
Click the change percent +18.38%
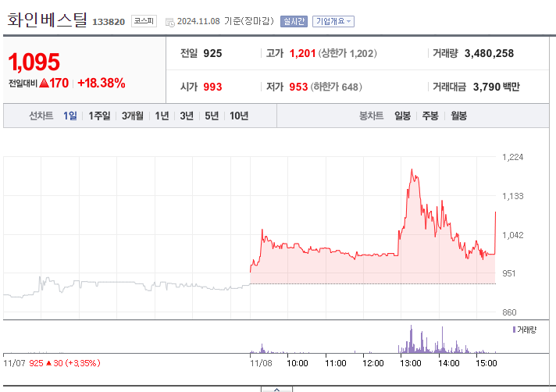[101, 84]
